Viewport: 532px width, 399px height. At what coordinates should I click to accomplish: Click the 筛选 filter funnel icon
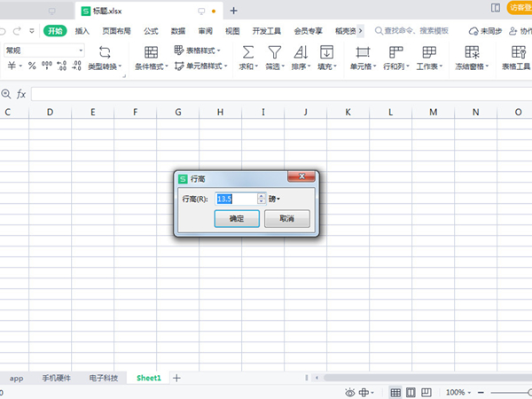[275, 52]
